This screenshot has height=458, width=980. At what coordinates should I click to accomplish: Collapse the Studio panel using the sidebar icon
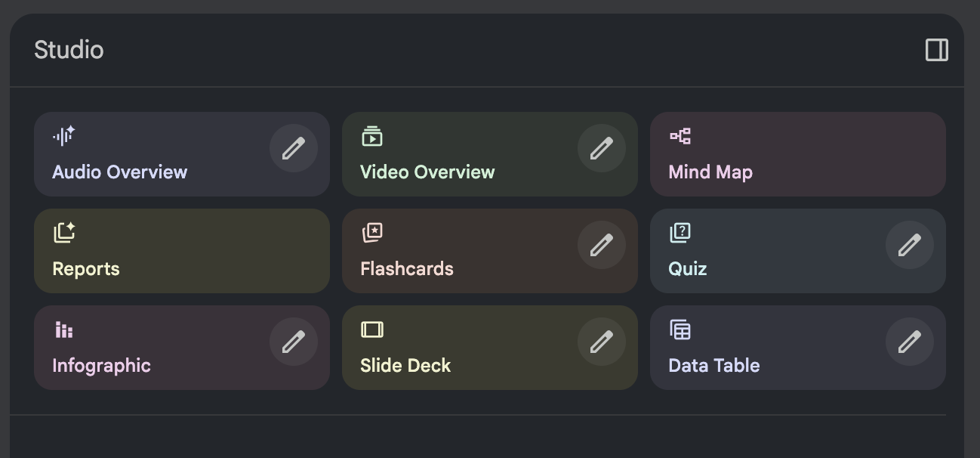coord(936,50)
